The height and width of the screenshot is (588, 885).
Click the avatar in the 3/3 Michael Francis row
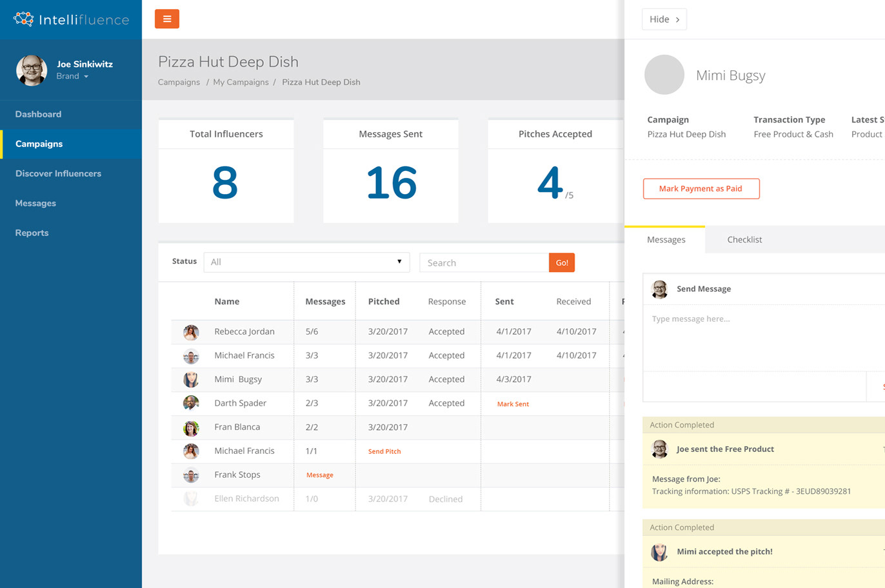click(191, 356)
